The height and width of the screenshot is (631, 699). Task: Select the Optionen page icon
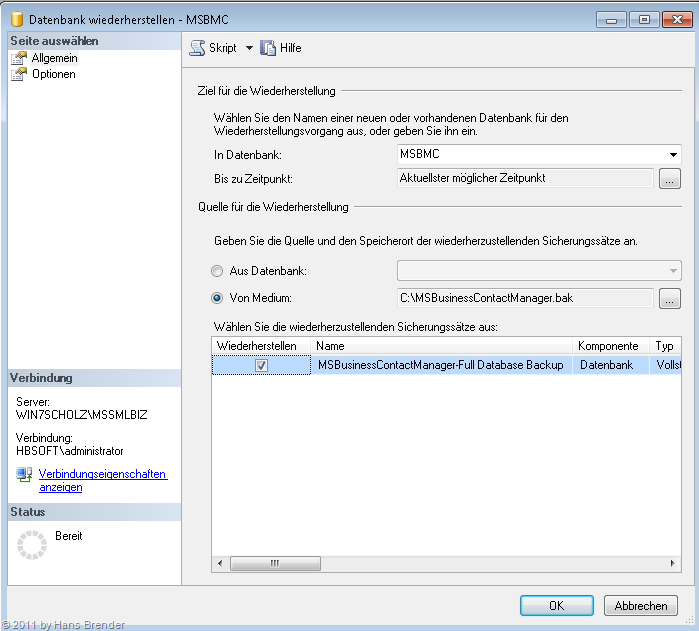coord(19,74)
